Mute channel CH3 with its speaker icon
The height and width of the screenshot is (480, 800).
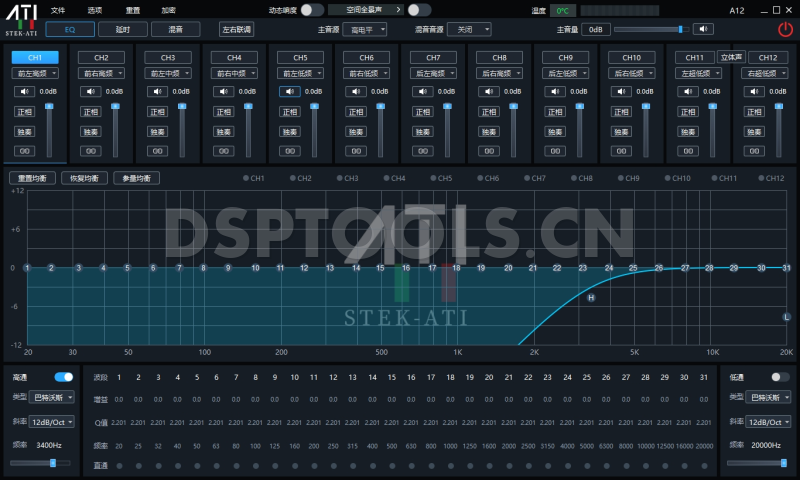157,91
